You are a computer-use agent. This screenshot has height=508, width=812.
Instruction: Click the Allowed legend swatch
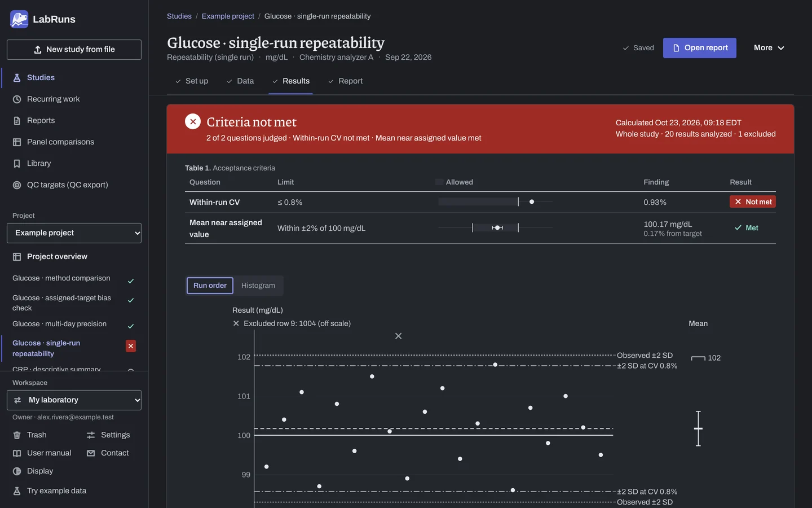(439, 182)
